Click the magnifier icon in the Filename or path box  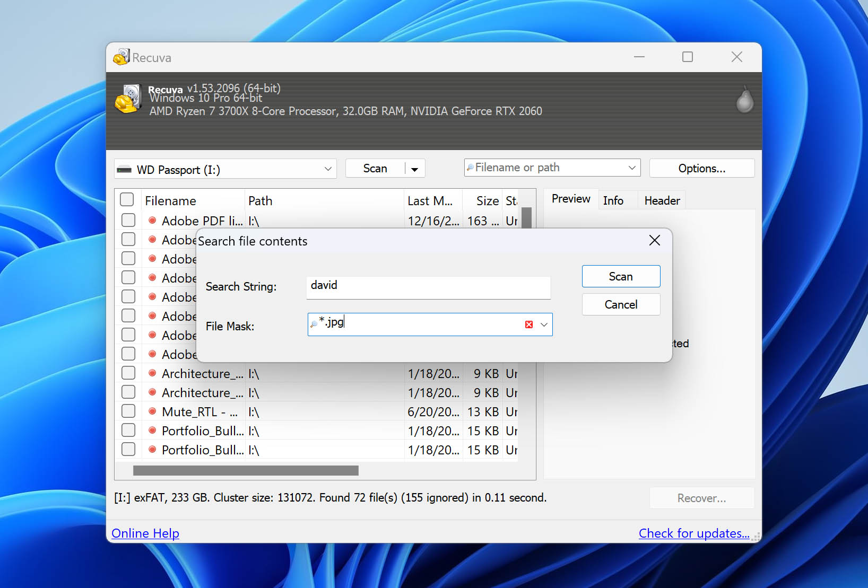point(471,167)
